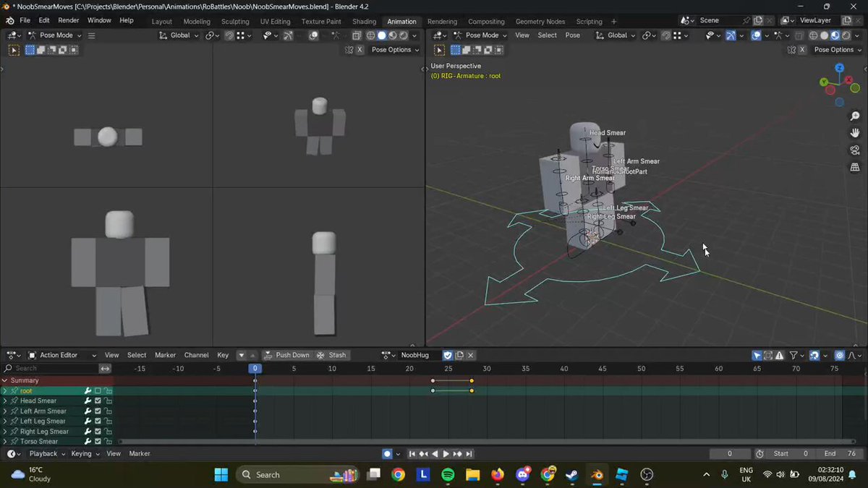Open the action browse dropdown beside NoobHug
Image resolution: width=868 pixels, height=488 pixels.
(390, 355)
